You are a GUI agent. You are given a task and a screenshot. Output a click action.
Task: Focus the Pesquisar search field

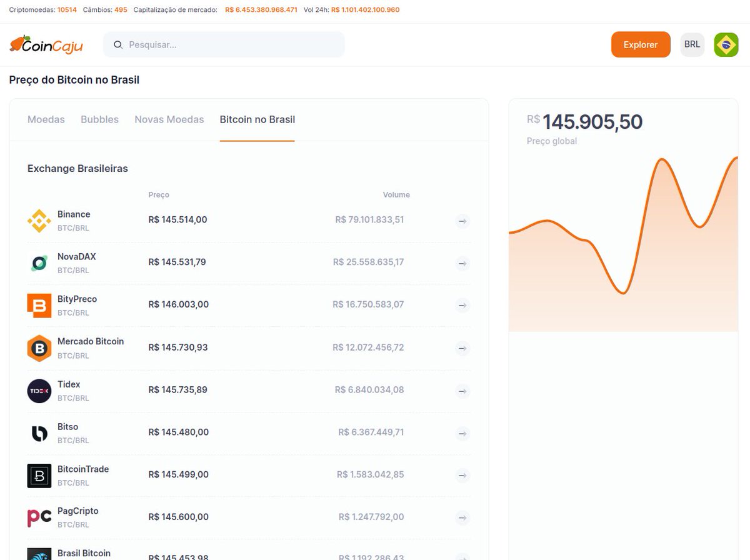[224, 44]
